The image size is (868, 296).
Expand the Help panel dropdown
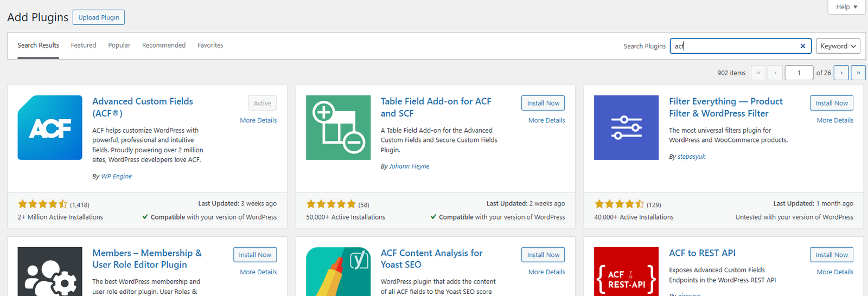[x=846, y=7]
